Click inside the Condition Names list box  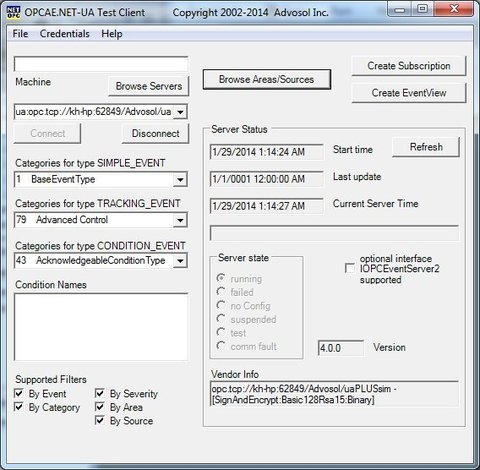[x=101, y=327]
